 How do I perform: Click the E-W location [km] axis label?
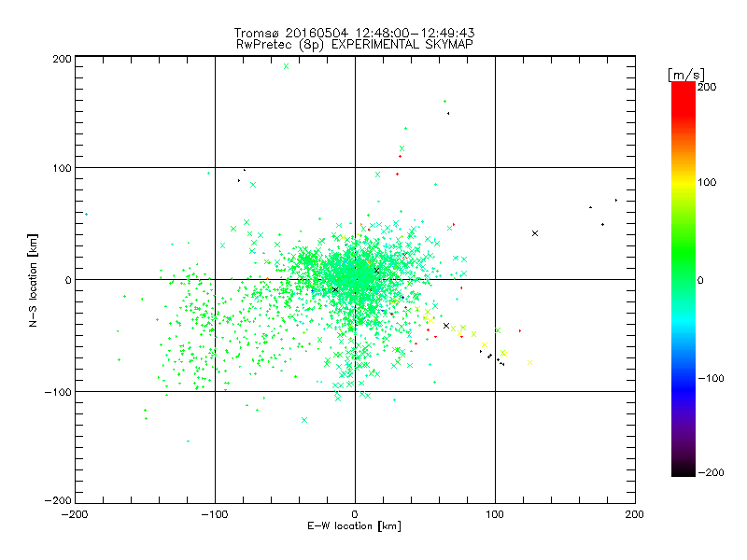point(354,526)
